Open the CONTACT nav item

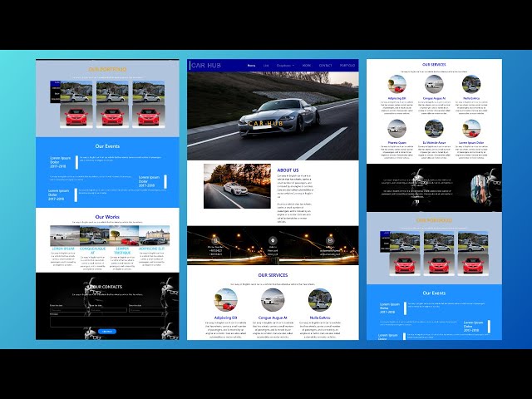pyautogui.click(x=325, y=66)
